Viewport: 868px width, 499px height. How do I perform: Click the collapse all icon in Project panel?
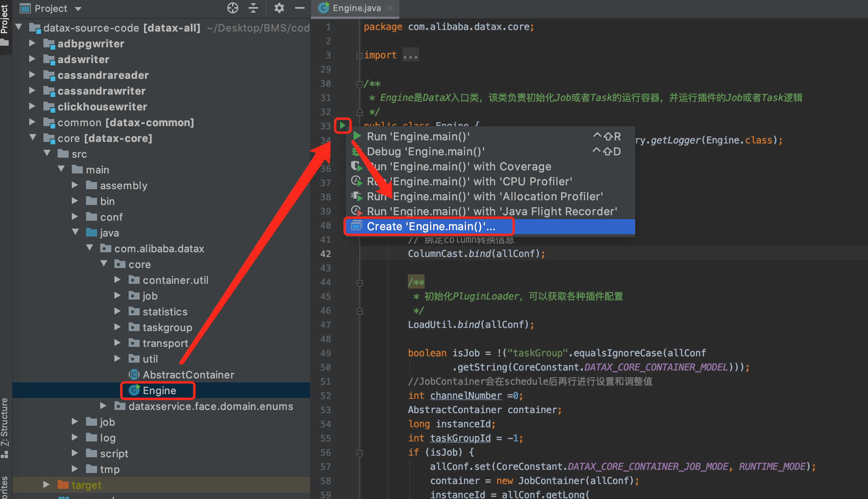[253, 8]
